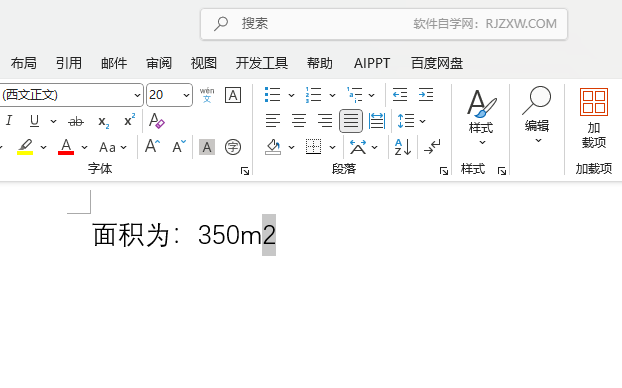Open the font name combo box
The image size is (622, 388).
(x=71, y=95)
